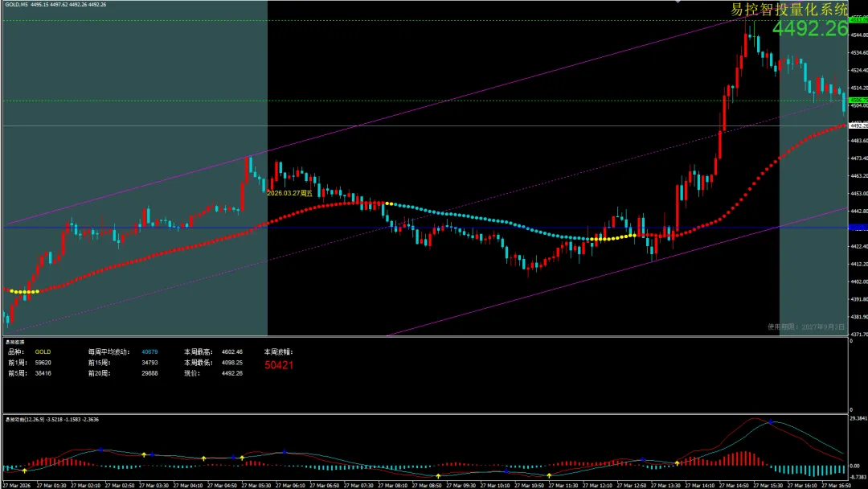The width and height of the screenshot is (868, 489).
Task: Click the 27 Mar 05:30 time axis label
Action: click(x=256, y=486)
